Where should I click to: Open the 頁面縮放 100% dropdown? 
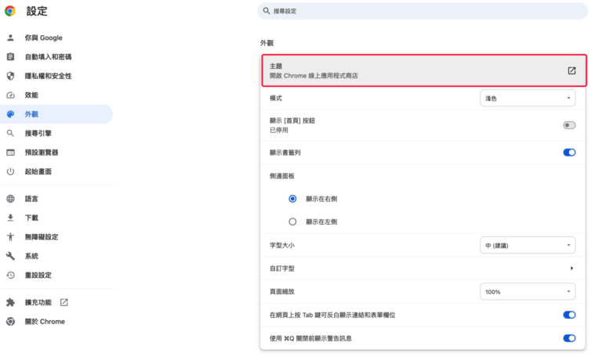coord(527,291)
